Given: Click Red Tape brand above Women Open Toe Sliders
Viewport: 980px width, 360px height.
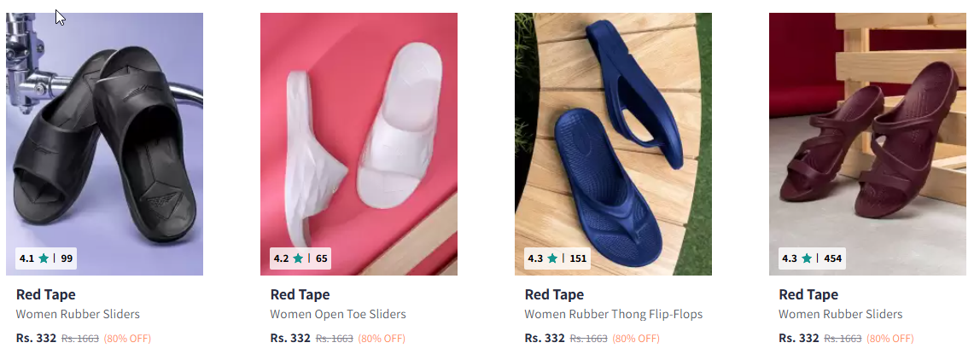Looking at the screenshot, I should click(300, 294).
